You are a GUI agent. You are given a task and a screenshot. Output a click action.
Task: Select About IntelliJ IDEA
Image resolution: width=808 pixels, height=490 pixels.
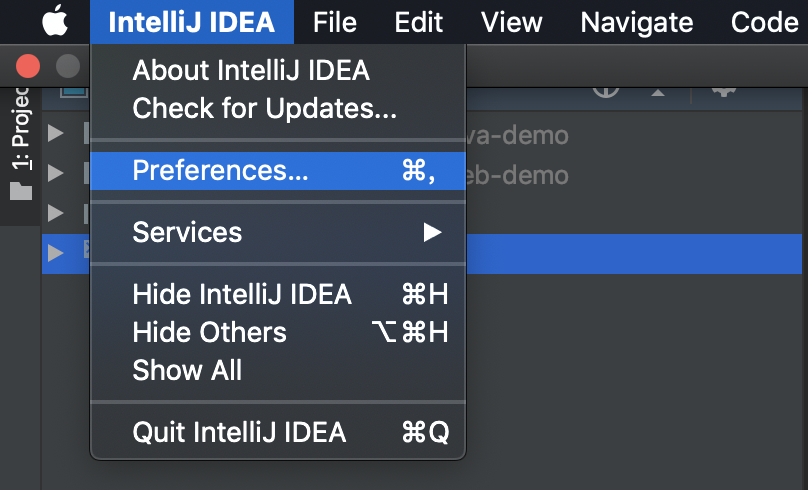tap(251, 70)
